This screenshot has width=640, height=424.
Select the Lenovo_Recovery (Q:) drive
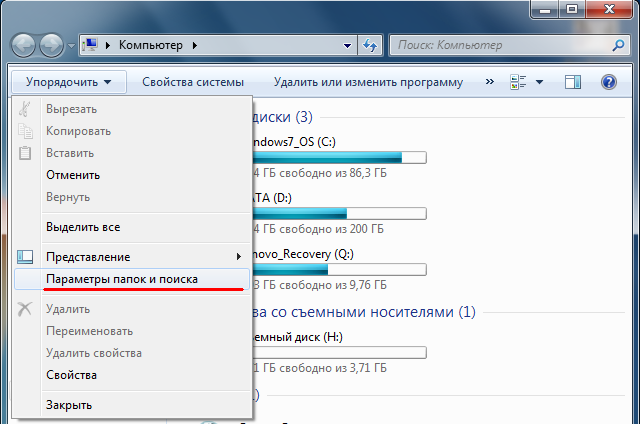(x=303, y=254)
